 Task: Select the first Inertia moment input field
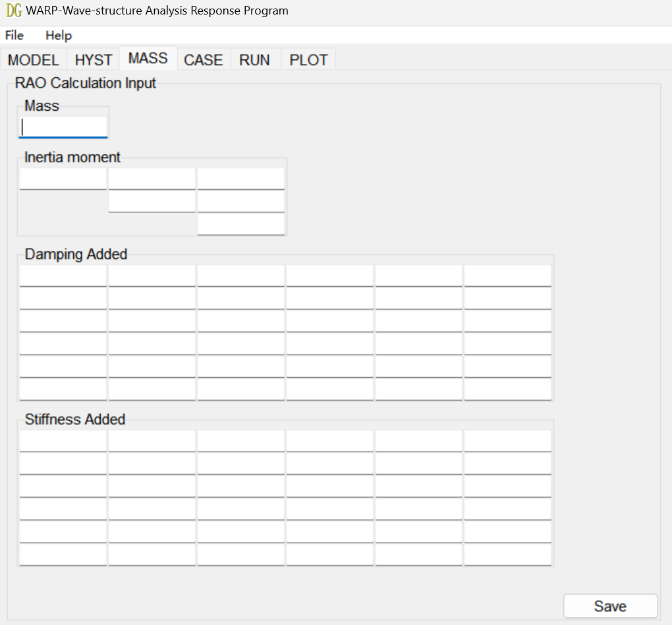(x=63, y=178)
